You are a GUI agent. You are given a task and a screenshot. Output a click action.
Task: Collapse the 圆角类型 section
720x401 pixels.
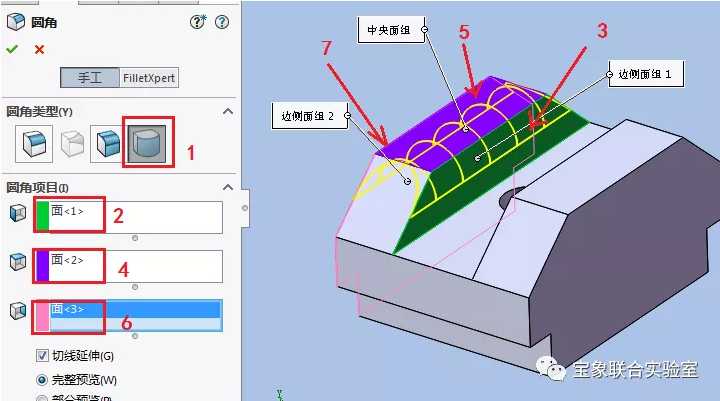228,111
